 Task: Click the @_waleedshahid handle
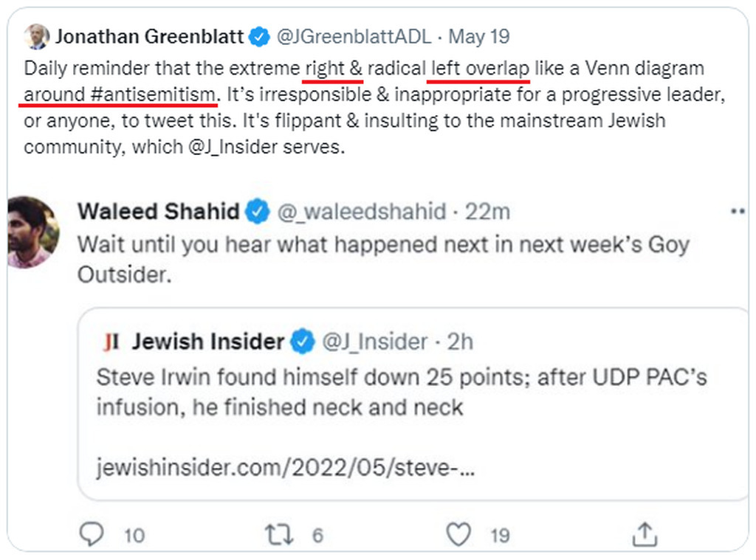pyautogui.click(x=362, y=212)
